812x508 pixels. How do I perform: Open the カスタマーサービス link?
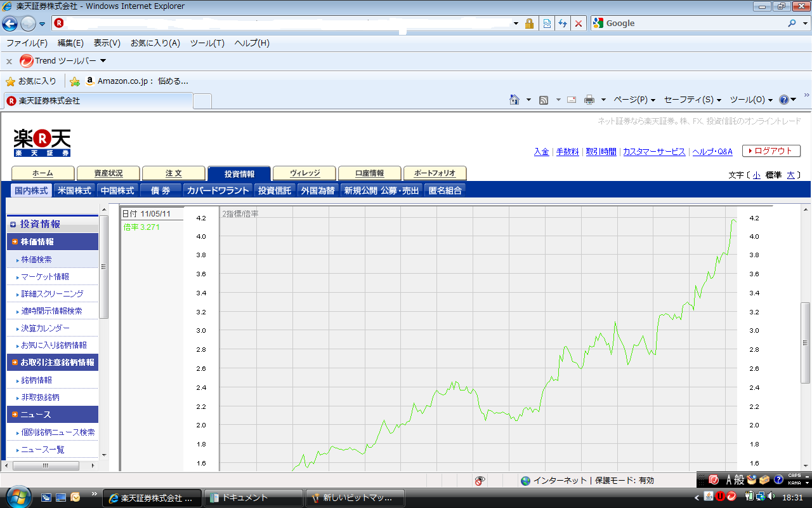(x=653, y=152)
